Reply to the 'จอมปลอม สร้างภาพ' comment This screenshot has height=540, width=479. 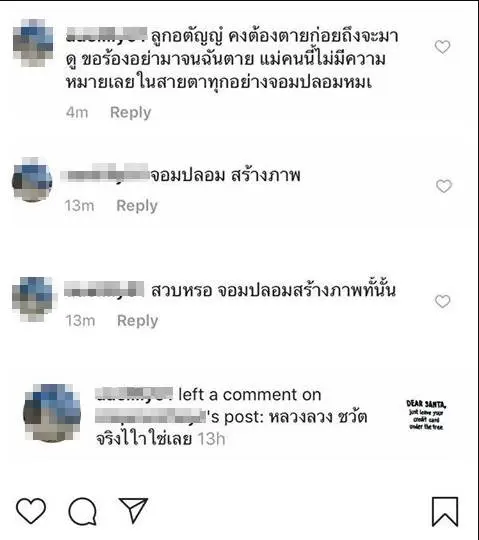coord(137,206)
